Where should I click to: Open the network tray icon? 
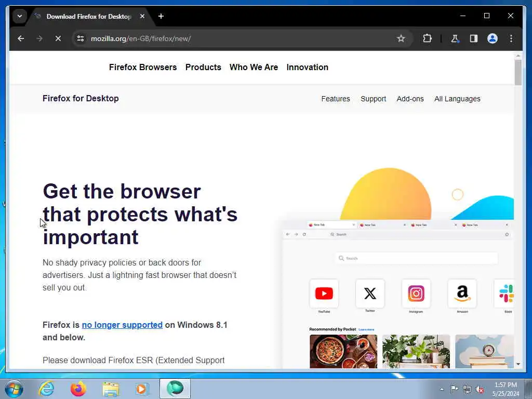[467, 389]
